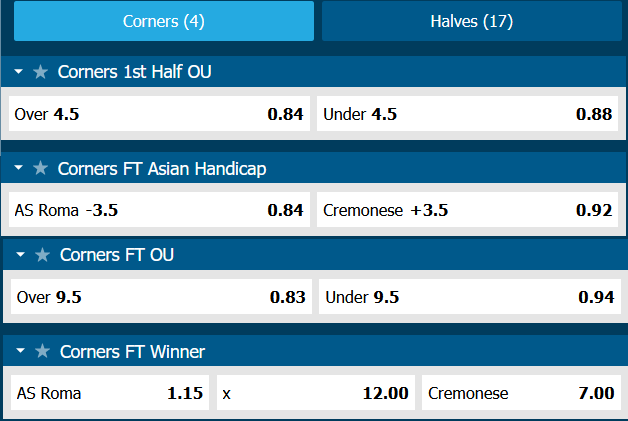628x421 pixels.
Task: Open the Halves (17) tab
Action: pyautogui.click(x=471, y=21)
